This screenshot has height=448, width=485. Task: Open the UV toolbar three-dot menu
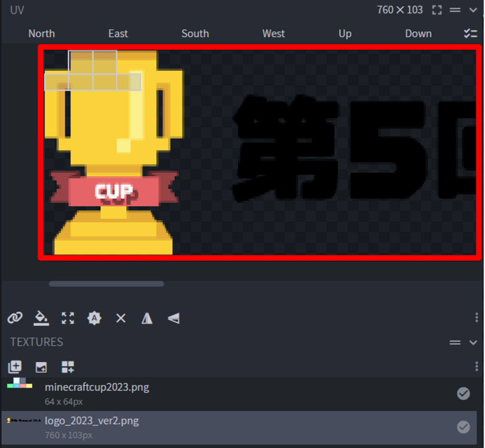476,318
